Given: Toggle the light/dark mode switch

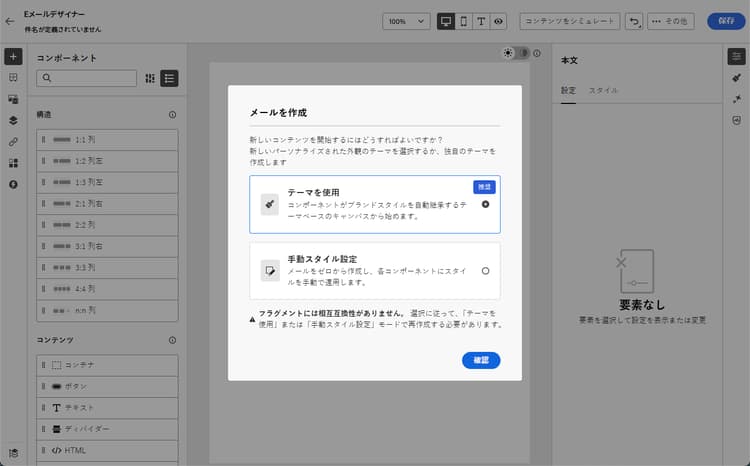Looking at the screenshot, I should click(x=516, y=53).
